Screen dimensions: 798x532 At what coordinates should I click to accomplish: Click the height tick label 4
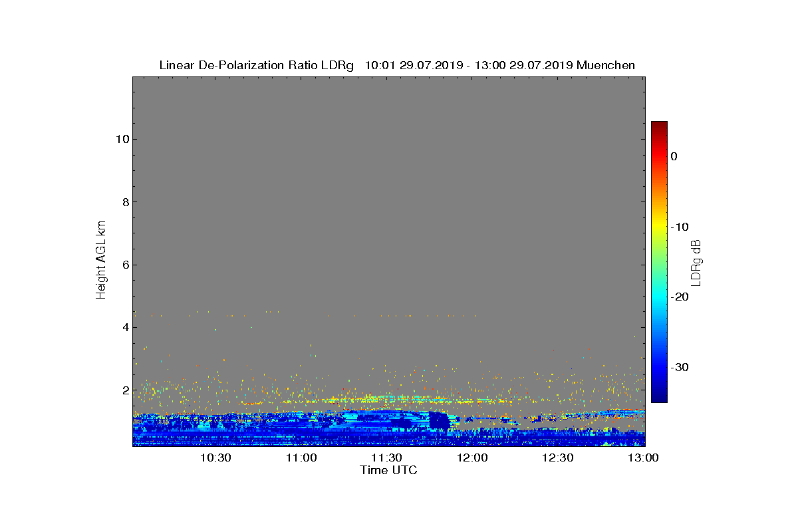click(124, 327)
